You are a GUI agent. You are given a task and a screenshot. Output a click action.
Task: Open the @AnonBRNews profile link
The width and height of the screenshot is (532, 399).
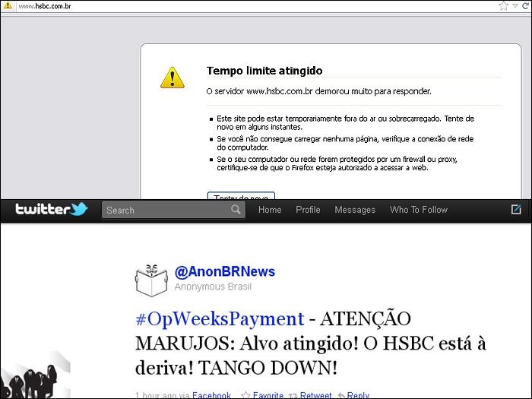click(x=224, y=272)
